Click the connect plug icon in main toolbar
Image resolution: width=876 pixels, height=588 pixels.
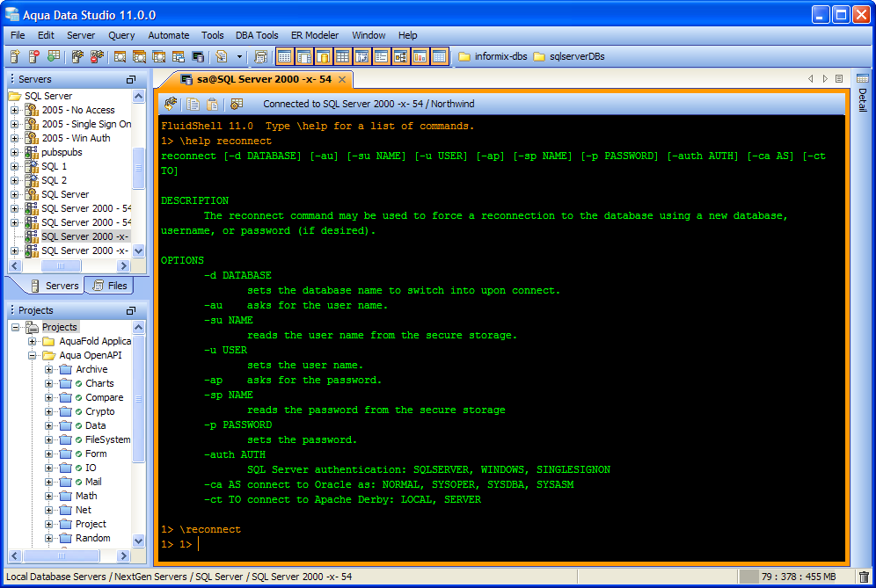[x=77, y=56]
